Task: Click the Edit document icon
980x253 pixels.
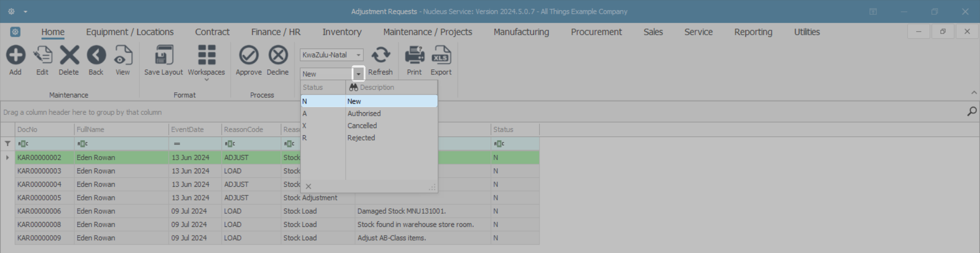Action: coord(42,55)
